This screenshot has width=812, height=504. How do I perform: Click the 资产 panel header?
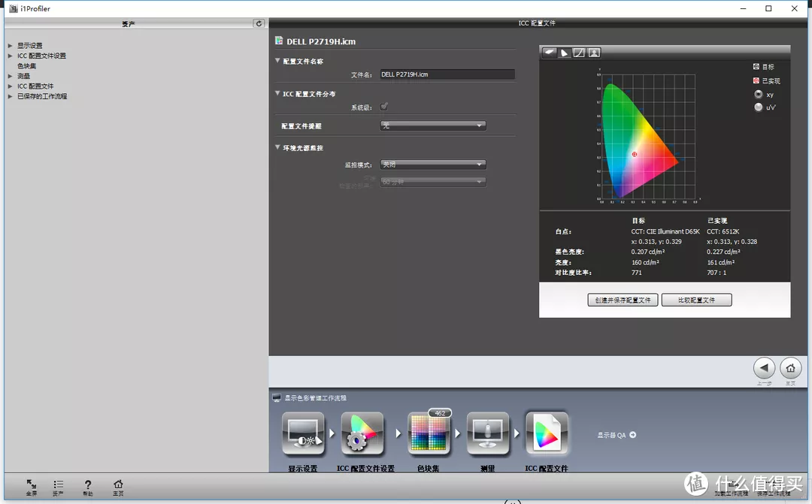[129, 24]
